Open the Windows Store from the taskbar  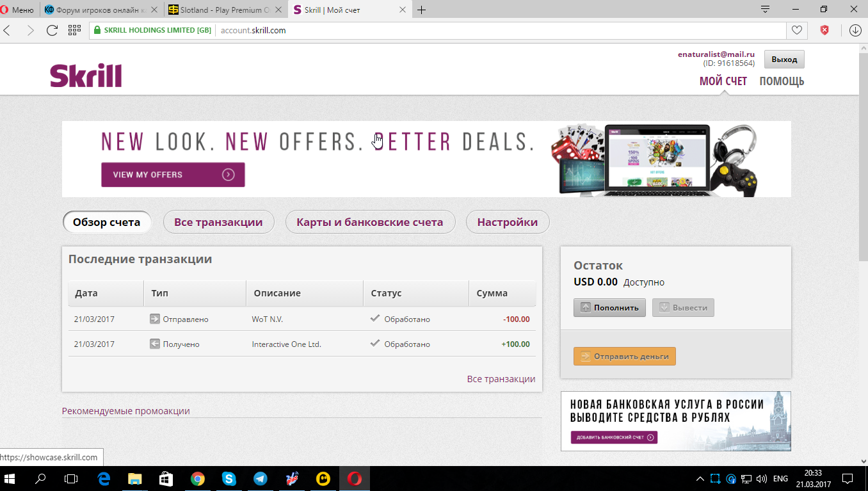(166, 479)
